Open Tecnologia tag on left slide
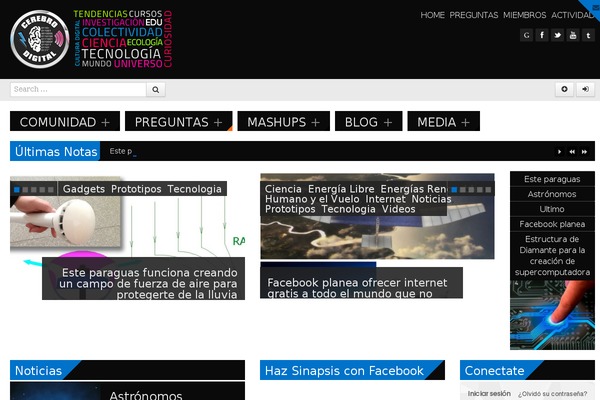The height and width of the screenshot is (400, 600). click(194, 189)
